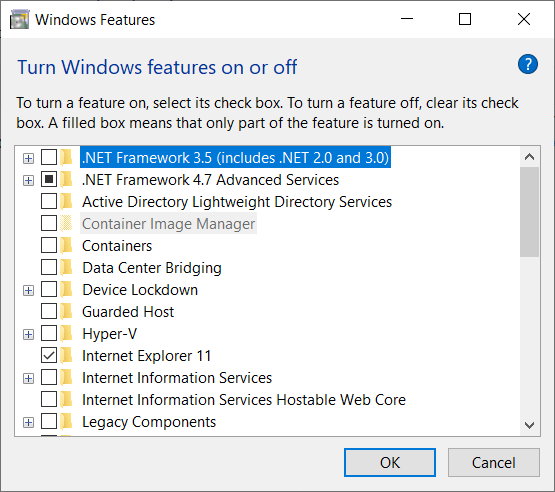
Task: Enable the .NET Framework 3.5 checkbox
Action: tap(49, 157)
